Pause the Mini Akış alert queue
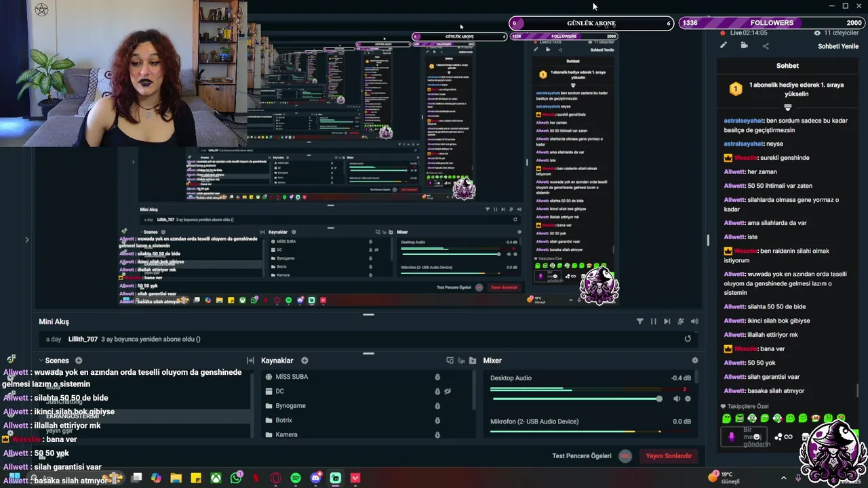Viewport: 868px width, 488px height. 654,321
